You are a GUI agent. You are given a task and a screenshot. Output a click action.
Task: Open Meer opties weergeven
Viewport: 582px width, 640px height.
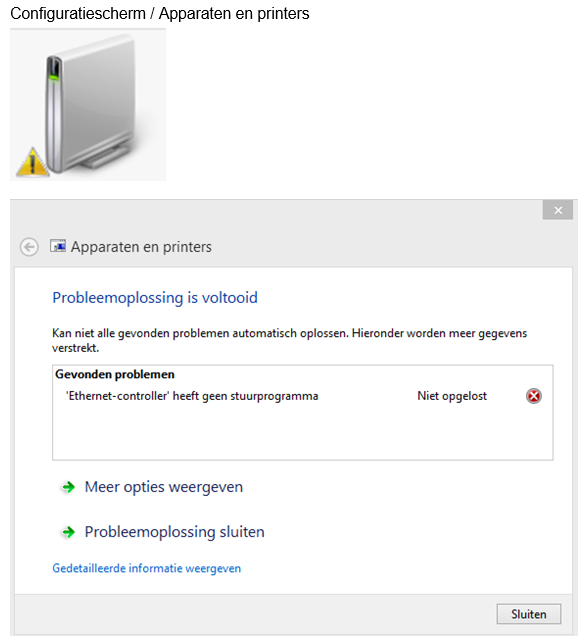[x=164, y=487]
